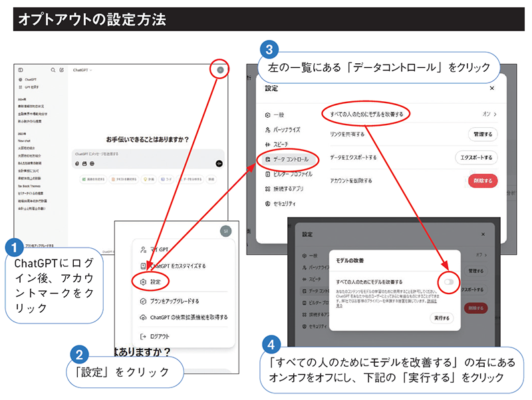Click the tools icon next to the paperclip
This screenshot has height=400, width=532.
point(84,164)
